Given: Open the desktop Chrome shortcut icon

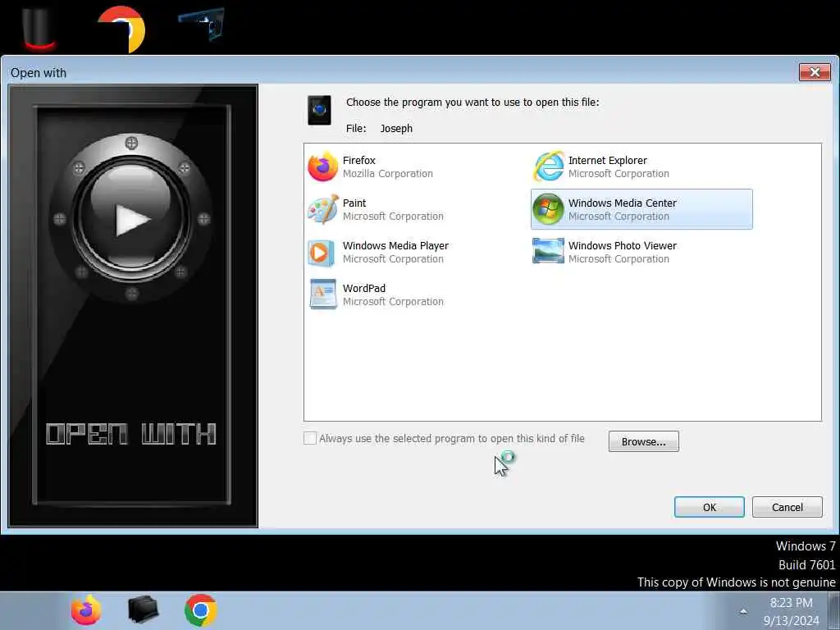Looking at the screenshot, I should 121,29.
